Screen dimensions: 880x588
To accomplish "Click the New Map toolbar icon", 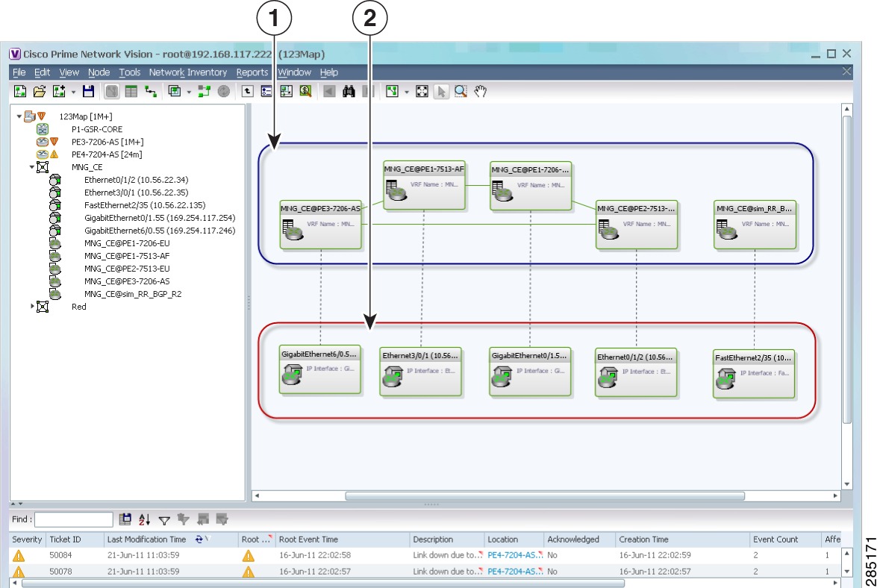I will coord(20,92).
